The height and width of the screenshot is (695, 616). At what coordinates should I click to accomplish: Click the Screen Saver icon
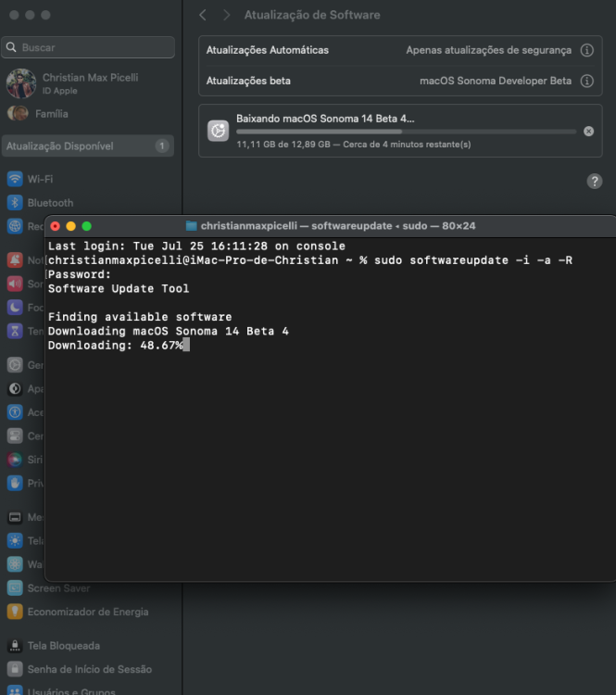15,588
